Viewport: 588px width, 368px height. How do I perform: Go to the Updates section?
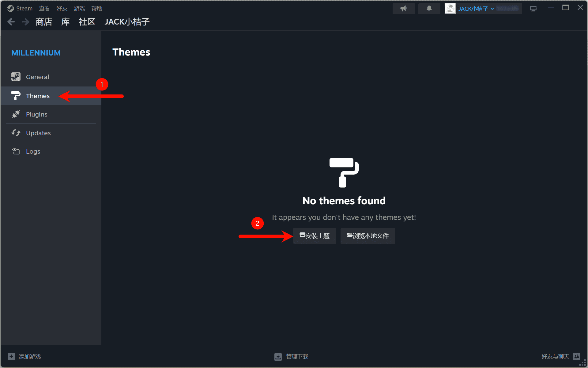click(51, 133)
